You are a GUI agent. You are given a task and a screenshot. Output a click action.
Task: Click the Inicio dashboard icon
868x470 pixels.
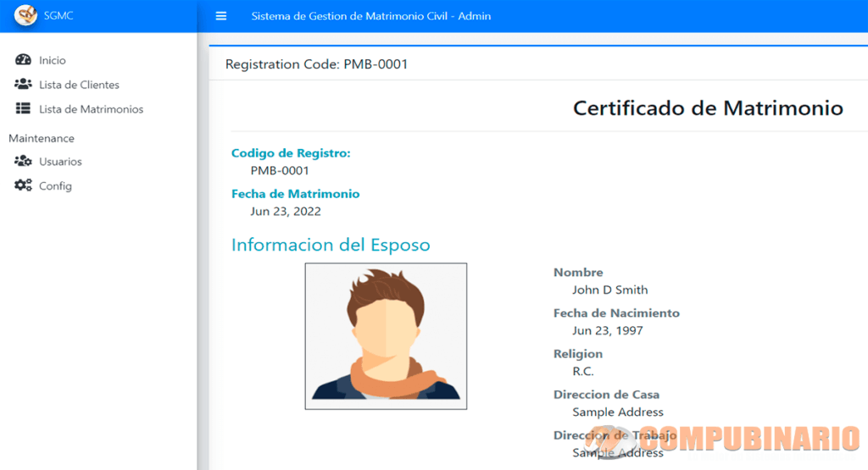click(23, 60)
